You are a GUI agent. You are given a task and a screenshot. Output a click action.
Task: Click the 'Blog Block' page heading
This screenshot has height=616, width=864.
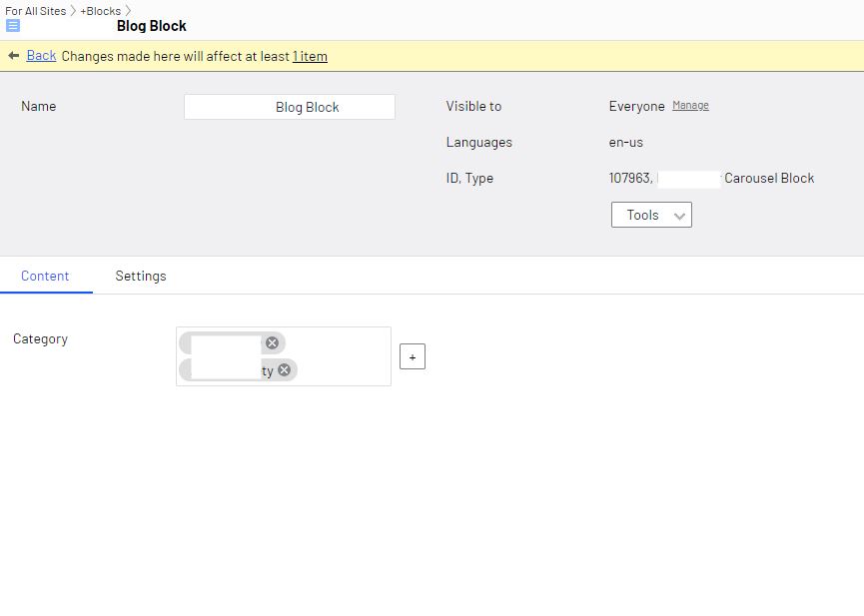click(152, 26)
